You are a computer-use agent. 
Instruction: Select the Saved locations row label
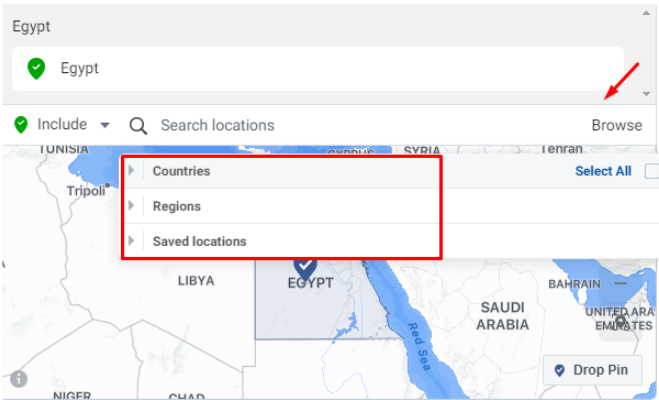[199, 241]
